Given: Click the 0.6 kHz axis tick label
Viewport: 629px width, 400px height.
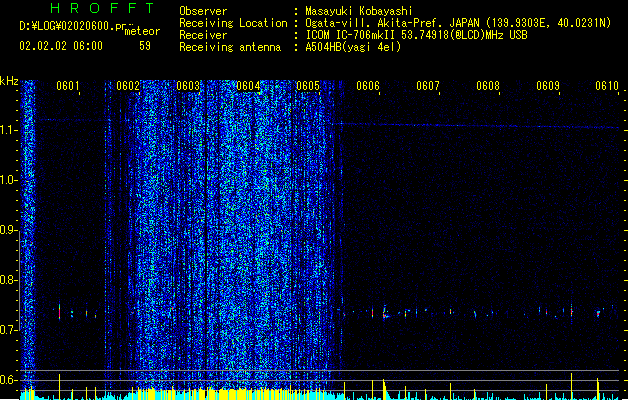Looking at the screenshot, I should tap(9, 380).
